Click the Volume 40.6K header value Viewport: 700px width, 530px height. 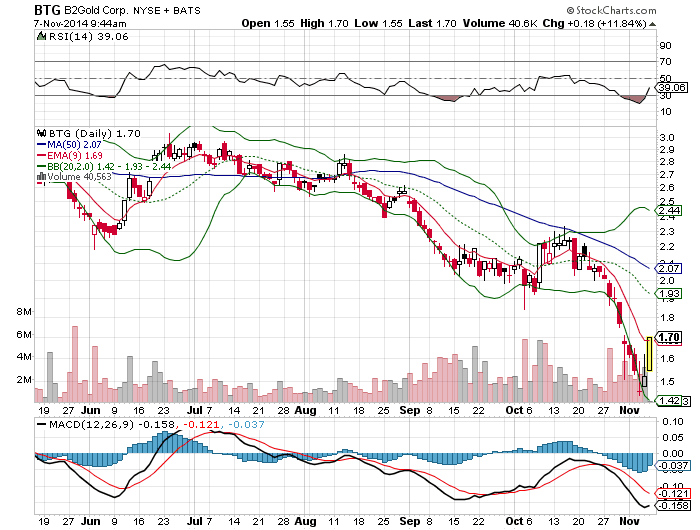pos(500,23)
